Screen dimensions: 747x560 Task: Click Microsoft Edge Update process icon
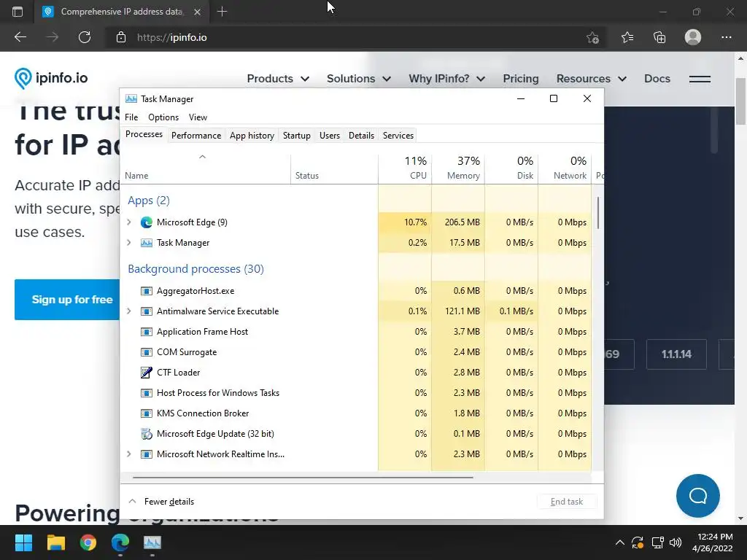pyautogui.click(x=146, y=434)
